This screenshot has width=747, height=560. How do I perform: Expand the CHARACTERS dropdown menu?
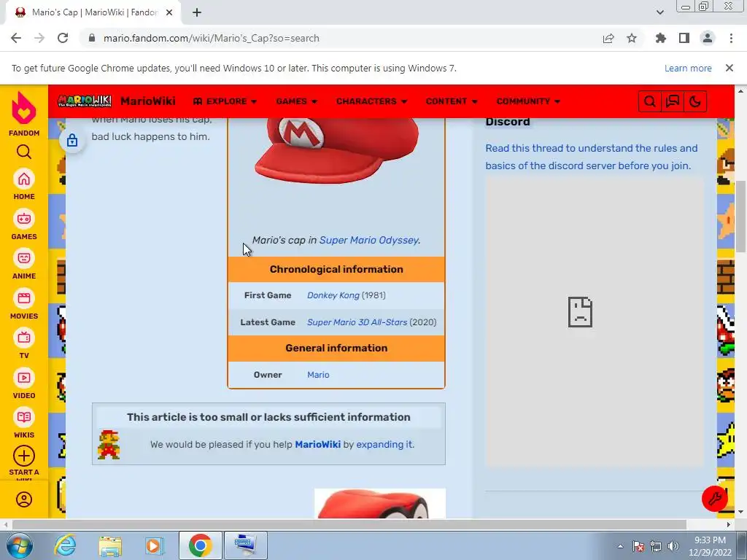click(x=371, y=101)
